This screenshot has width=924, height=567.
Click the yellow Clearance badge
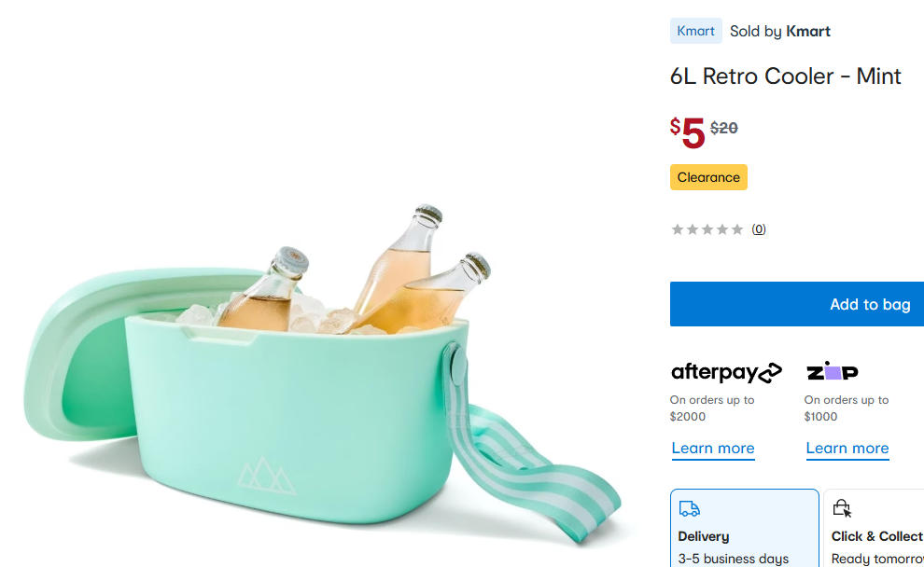click(x=708, y=177)
